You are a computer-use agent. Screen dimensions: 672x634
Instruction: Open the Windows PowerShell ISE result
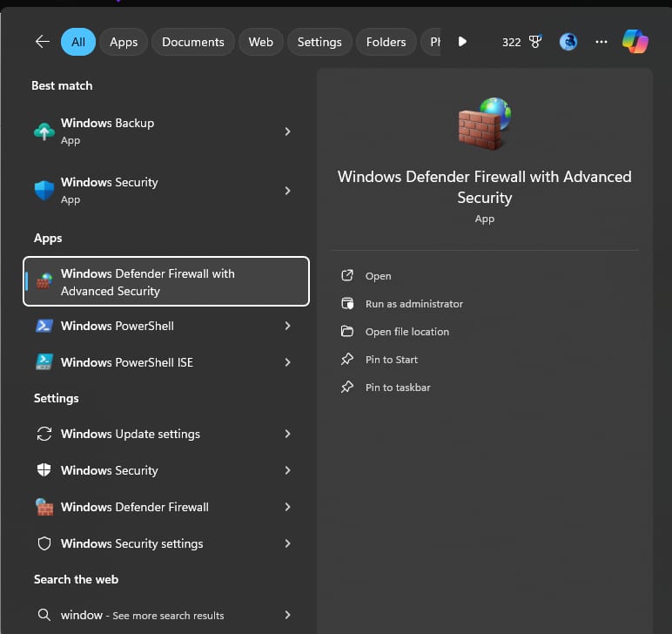(x=166, y=362)
